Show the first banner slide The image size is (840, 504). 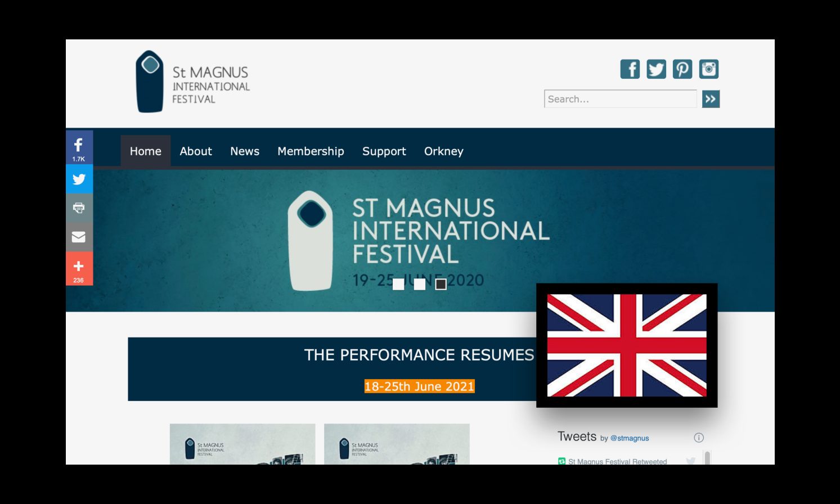[398, 284]
